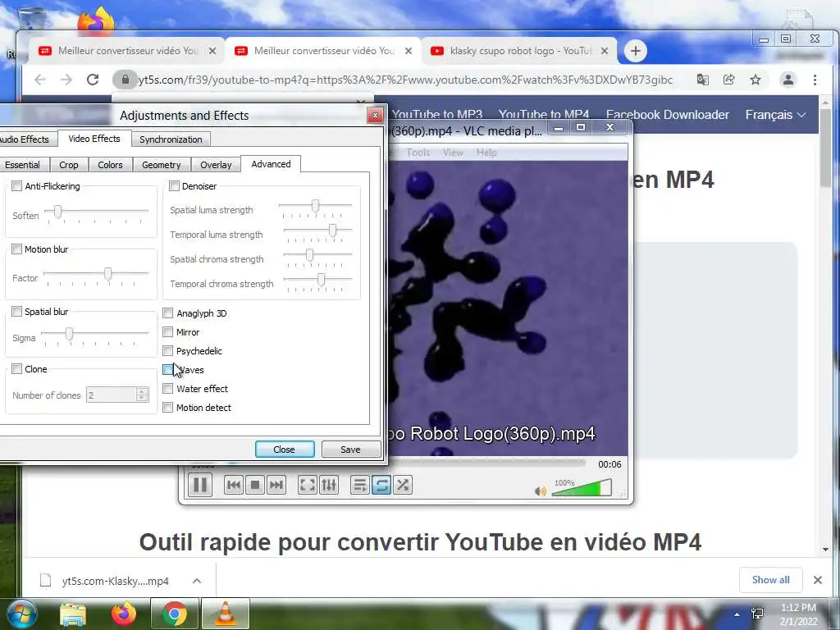This screenshot has height=630, width=840.
Task: Open the Essential effects tab
Action: (x=22, y=165)
